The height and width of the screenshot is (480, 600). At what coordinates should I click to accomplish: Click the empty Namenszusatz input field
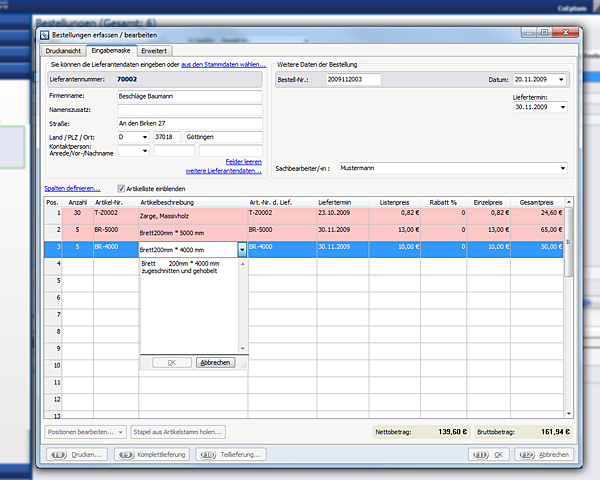(190, 110)
